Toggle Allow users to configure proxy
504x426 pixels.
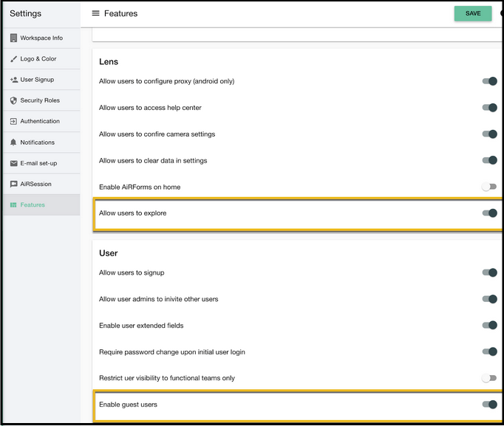click(489, 81)
